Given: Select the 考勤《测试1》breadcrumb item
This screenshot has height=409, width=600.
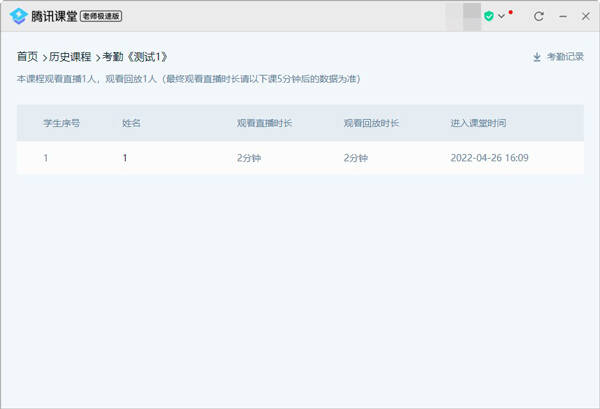Looking at the screenshot, I should (x=135, y=57).
